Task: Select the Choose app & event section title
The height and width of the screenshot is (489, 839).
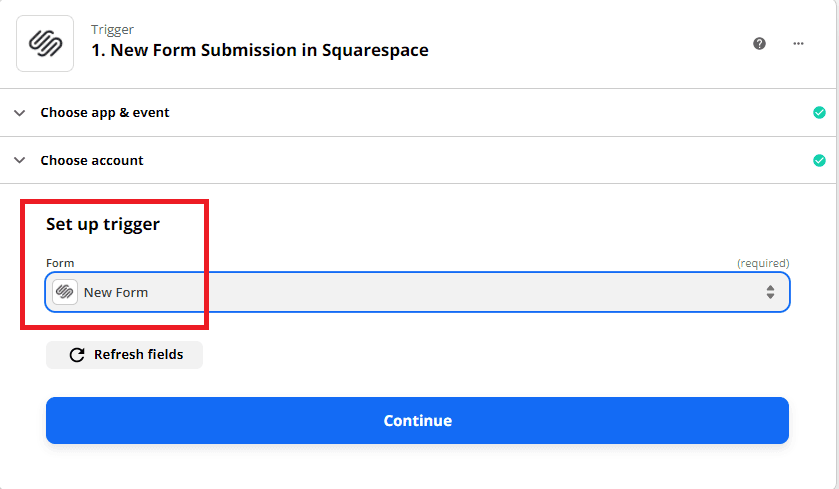Action: [105, 113]
